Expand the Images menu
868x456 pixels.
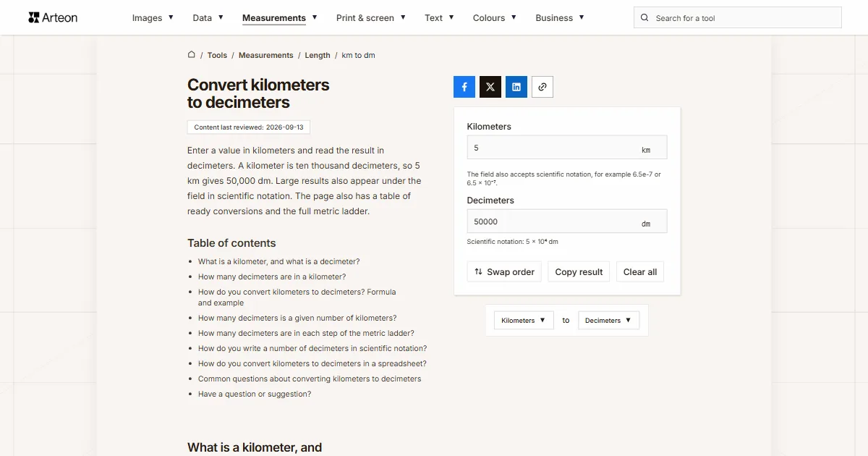point(153,18)
